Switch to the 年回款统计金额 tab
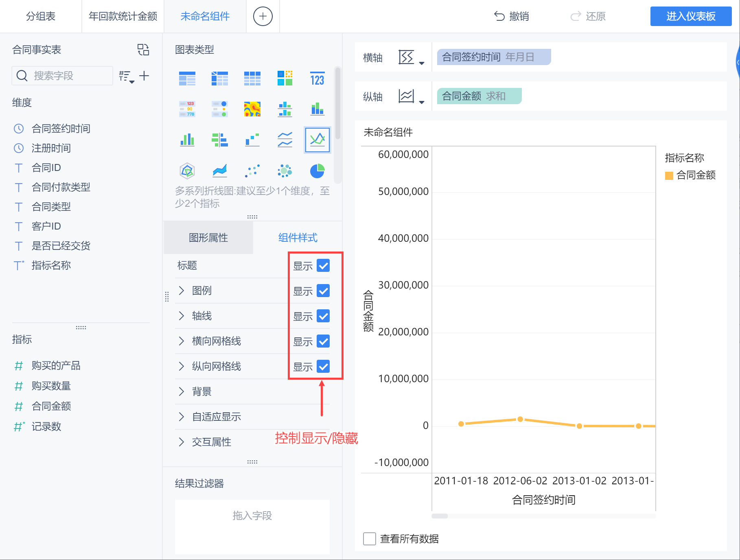This screenshot has height=560, width=740. [123, 16]
